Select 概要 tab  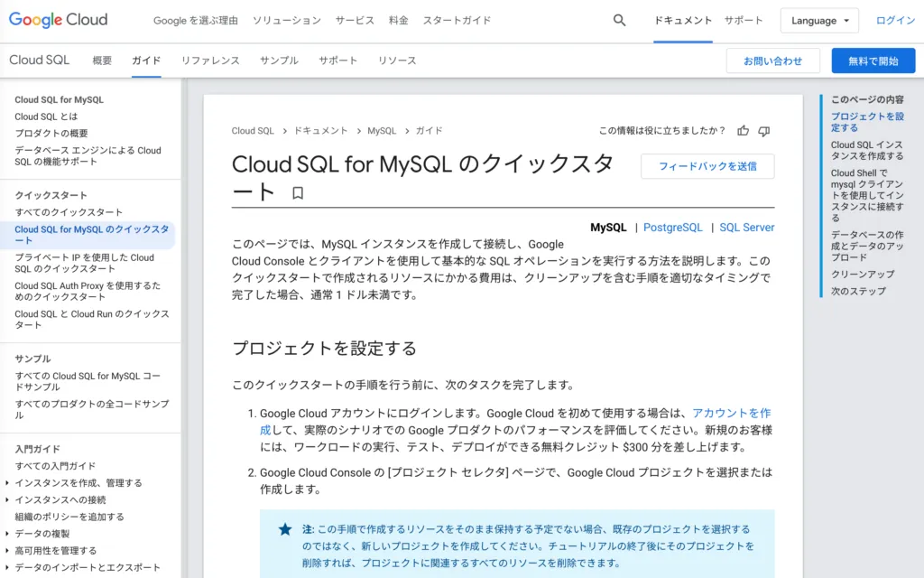102,61
